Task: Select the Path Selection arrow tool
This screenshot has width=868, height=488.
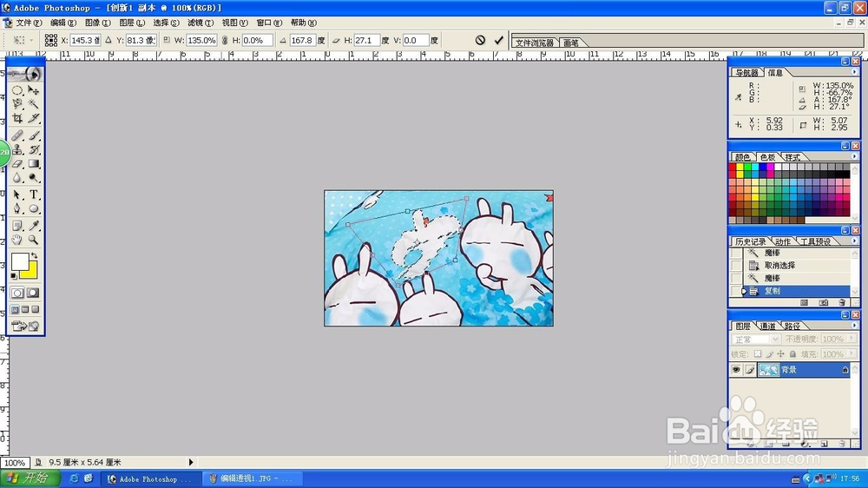Action: (17, 195)
